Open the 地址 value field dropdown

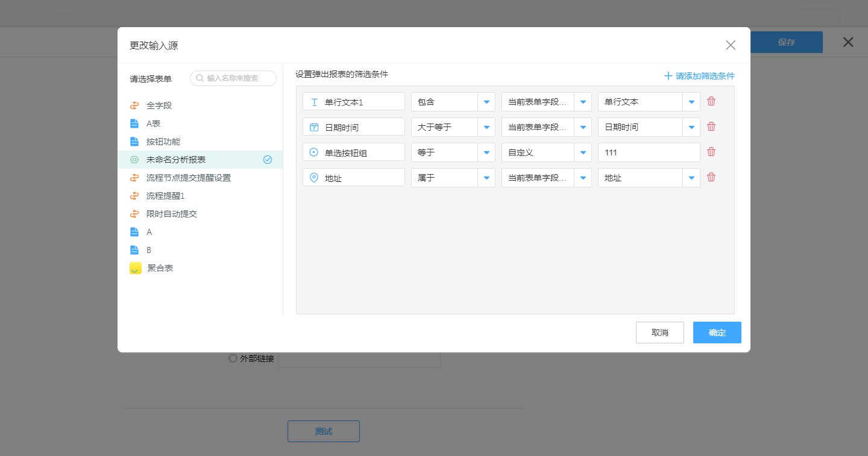point(691,178)
